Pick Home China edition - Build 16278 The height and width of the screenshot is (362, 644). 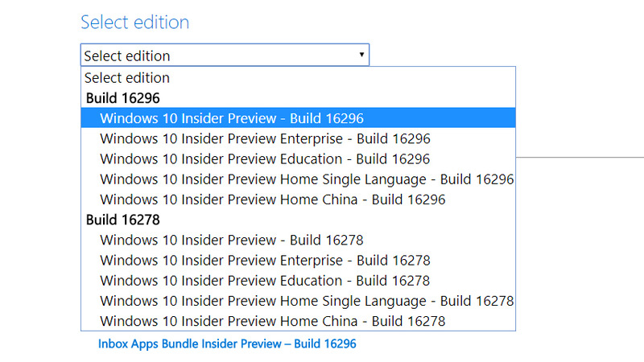click(272, 321)
